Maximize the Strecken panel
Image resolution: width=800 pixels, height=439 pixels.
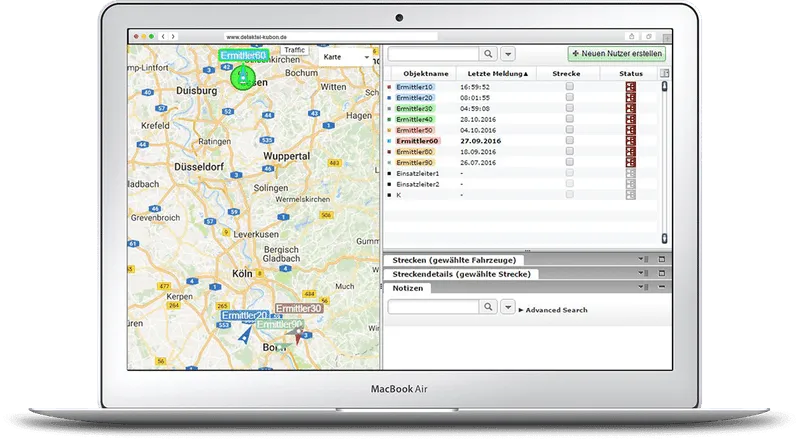pyautogui.click(x=662, y=259)
